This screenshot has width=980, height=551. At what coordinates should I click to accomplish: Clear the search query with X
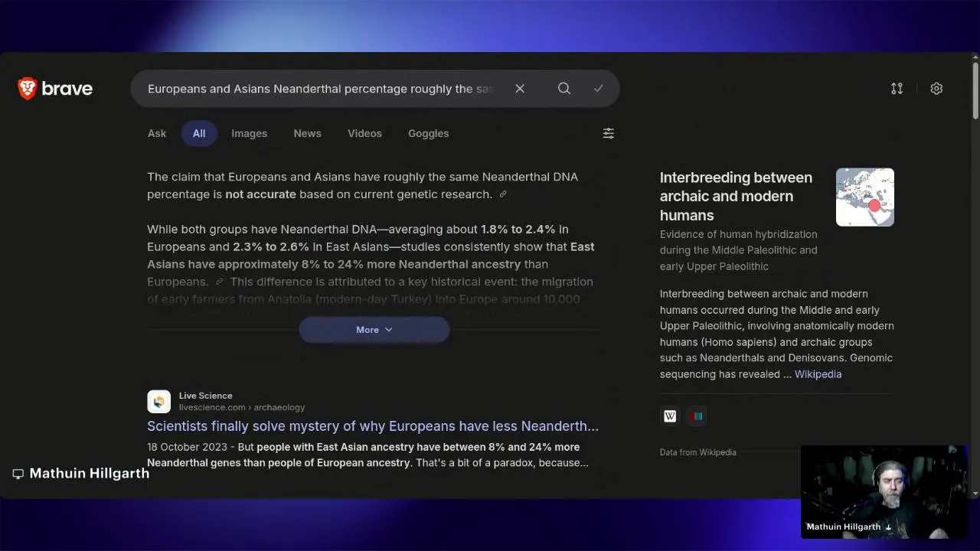point(520,89)
